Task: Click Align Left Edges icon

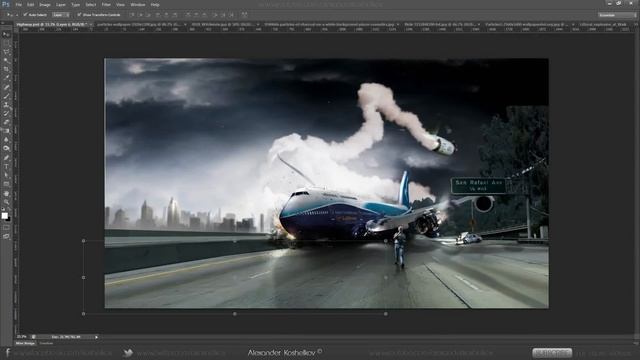Action: (158, 15)
